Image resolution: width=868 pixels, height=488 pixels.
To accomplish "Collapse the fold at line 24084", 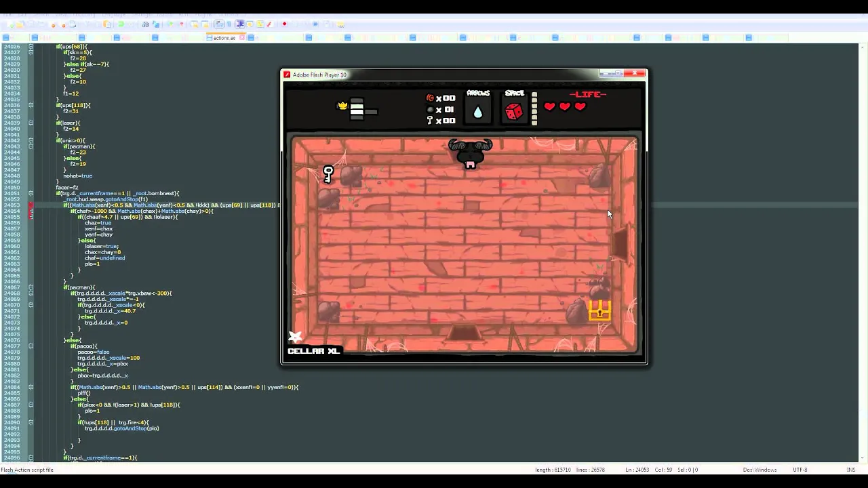I will pos(31,387).
